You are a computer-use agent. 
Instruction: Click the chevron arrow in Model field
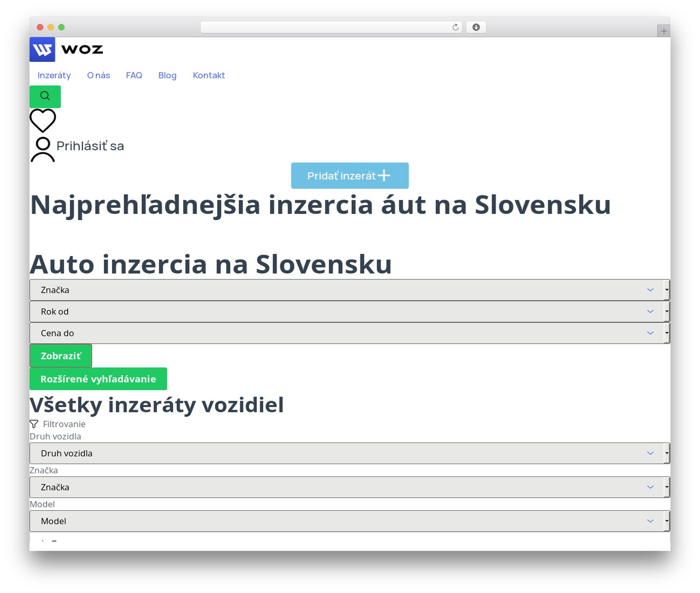pyautogui.click(x=650, y=521)
